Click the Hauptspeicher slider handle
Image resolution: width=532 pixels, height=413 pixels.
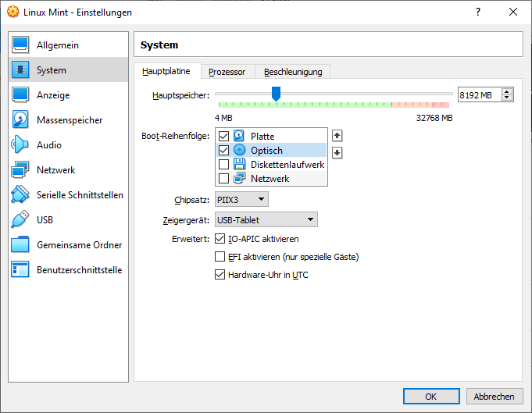coord(277,94)
